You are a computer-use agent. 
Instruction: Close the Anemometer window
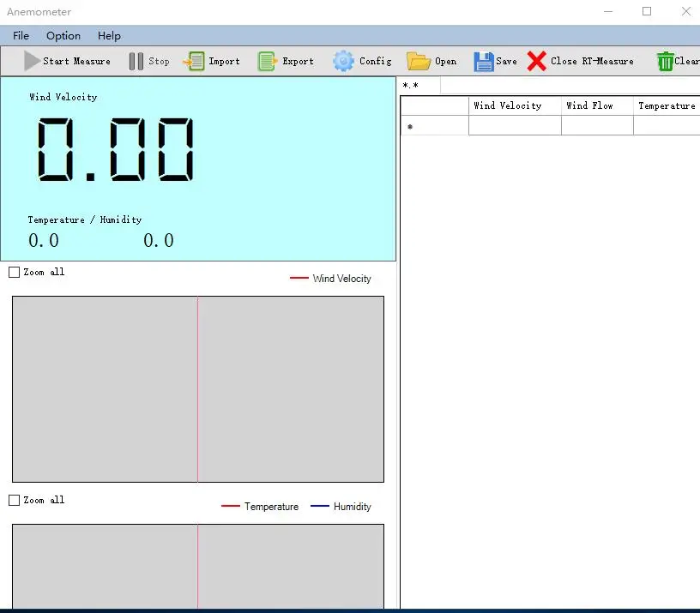(686, 12)
